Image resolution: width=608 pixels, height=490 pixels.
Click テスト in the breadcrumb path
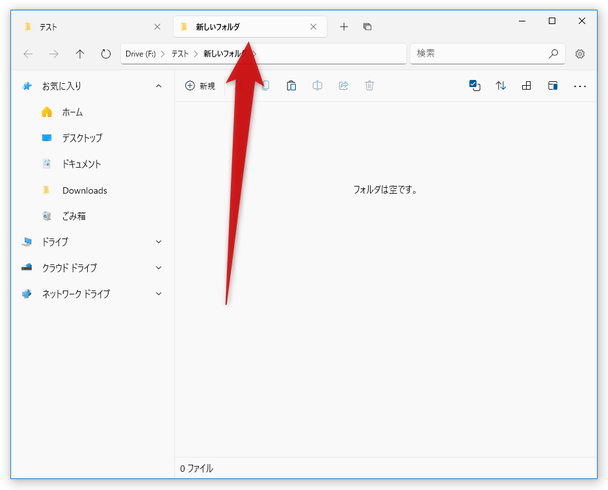(x=180, y=54)
